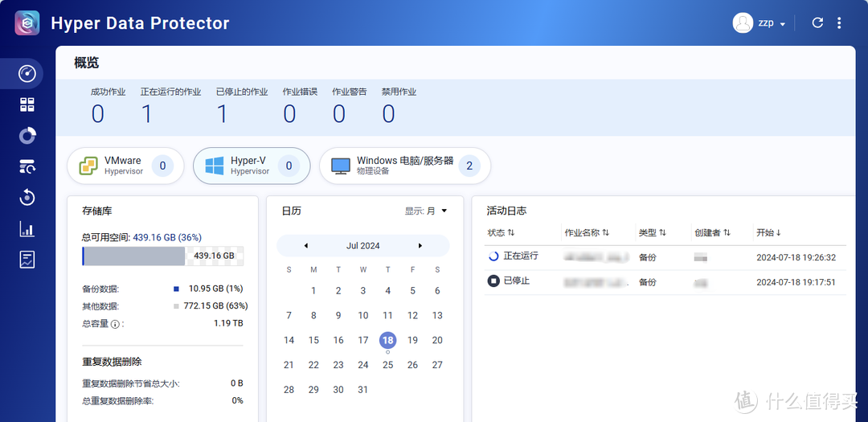
Task: Open the repository donut-chart sidebar icon
Action: [x=27, y=136]
